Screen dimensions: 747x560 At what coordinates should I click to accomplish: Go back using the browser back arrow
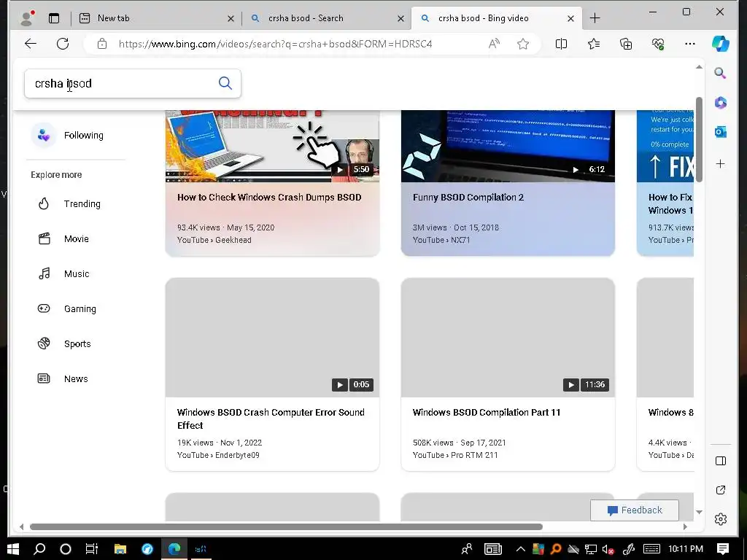coord(31,44)
